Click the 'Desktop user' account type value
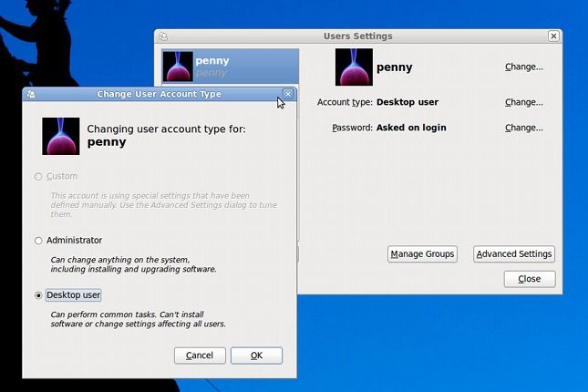This screenshot has height=392, width=588. (407, 102)
